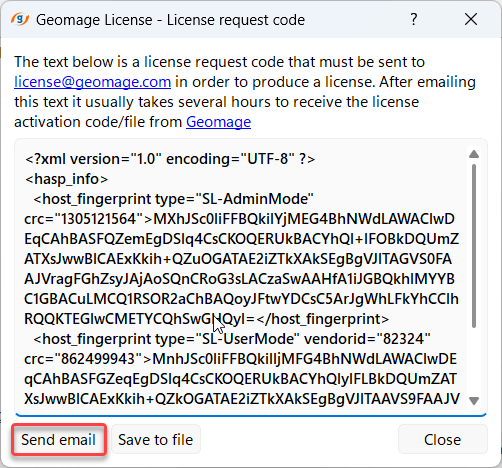Click the X in the title bar
This screenshot has height=468, width=502.
471,19
